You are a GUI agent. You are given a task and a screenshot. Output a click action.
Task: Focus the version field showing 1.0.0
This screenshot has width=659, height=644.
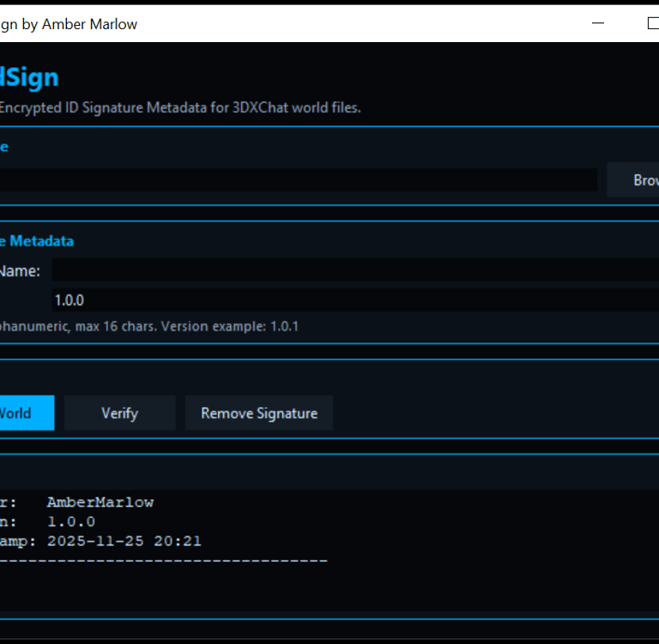point(355,300)
